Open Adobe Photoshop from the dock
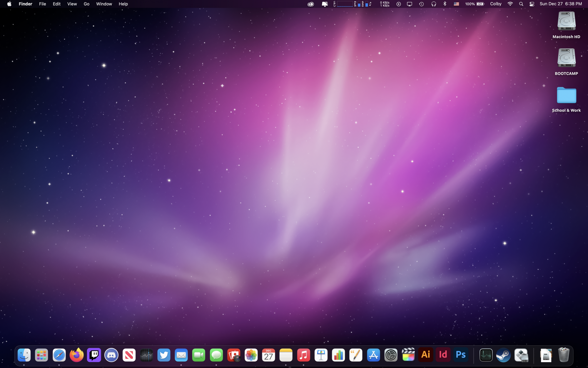This screenshot has width=588, height=368. click(461, 355)
